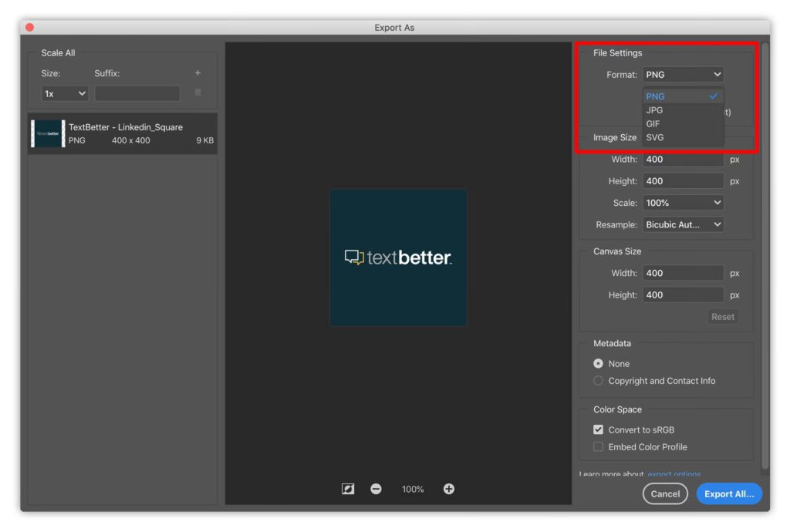Open the Scale 100% dropdown
The width and height of the screenshot is (790, 532).
[683, 203]
